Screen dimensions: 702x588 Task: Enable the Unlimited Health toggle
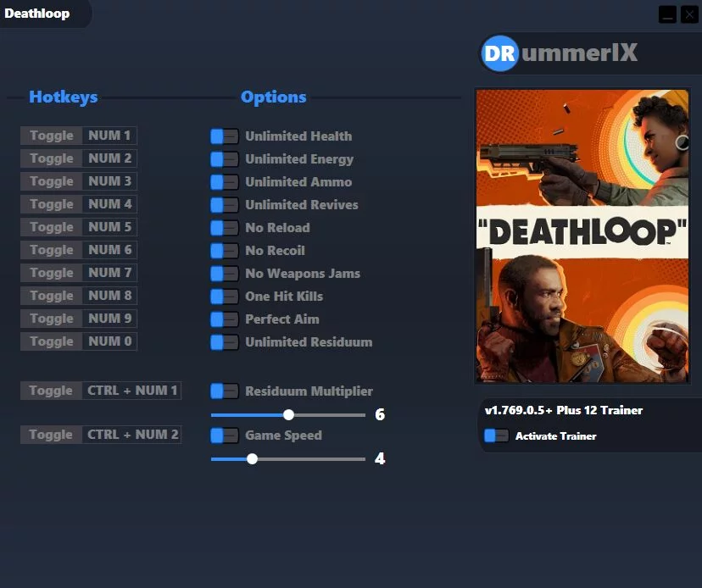pyautogui.click(x=225, y=136)
